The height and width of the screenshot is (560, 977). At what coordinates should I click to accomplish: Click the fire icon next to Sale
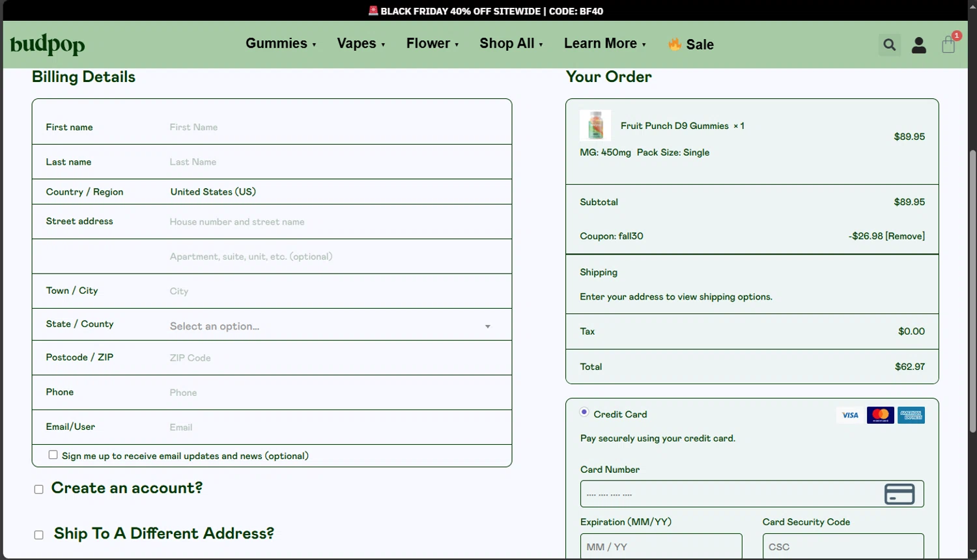[x=675, y=44]
